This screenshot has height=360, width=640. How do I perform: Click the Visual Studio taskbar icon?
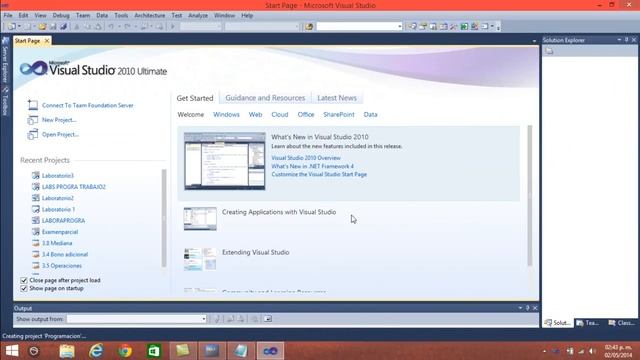[x=270, y=351]
